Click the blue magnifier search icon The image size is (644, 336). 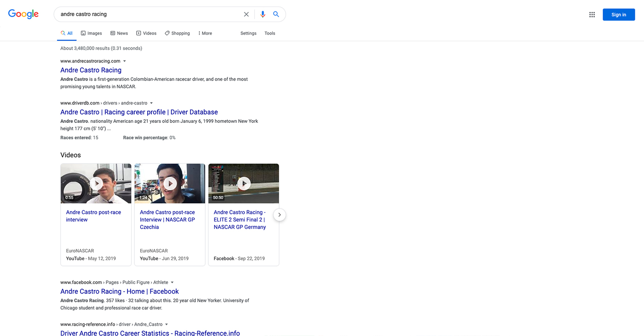(x=276, y=14)
